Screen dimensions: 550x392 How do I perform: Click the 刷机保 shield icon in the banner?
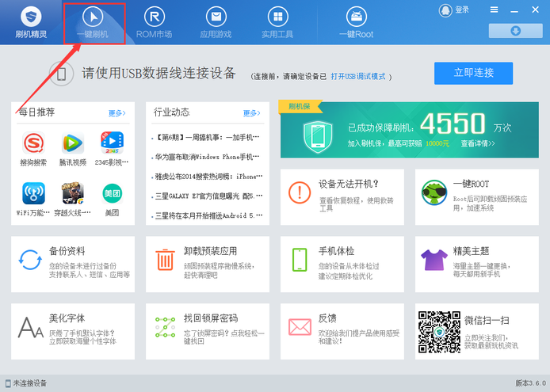pos(318,136)
